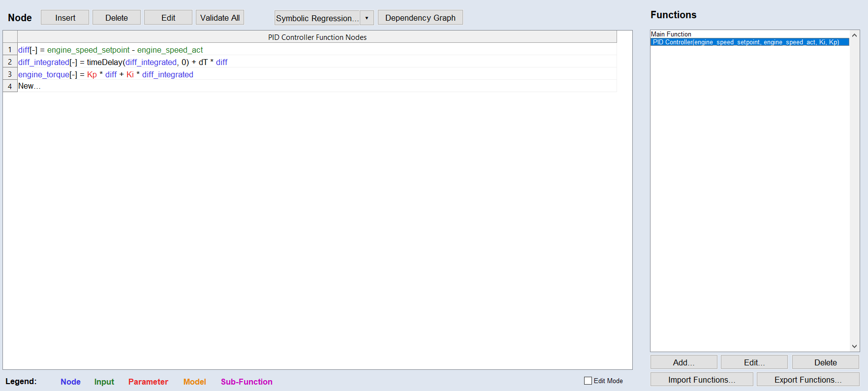Click the New... row to add node

30,86
